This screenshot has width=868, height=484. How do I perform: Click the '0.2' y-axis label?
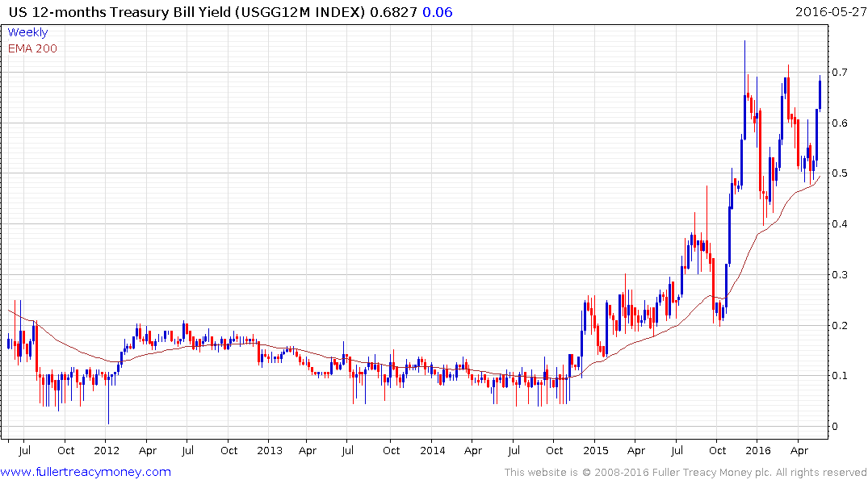840,325
